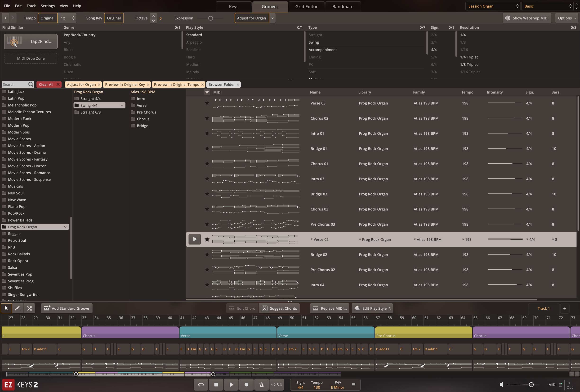The width and height of the screenshot is (580, 392).
Task: Toggle Original tempo button
Action: tap(47, 18)
